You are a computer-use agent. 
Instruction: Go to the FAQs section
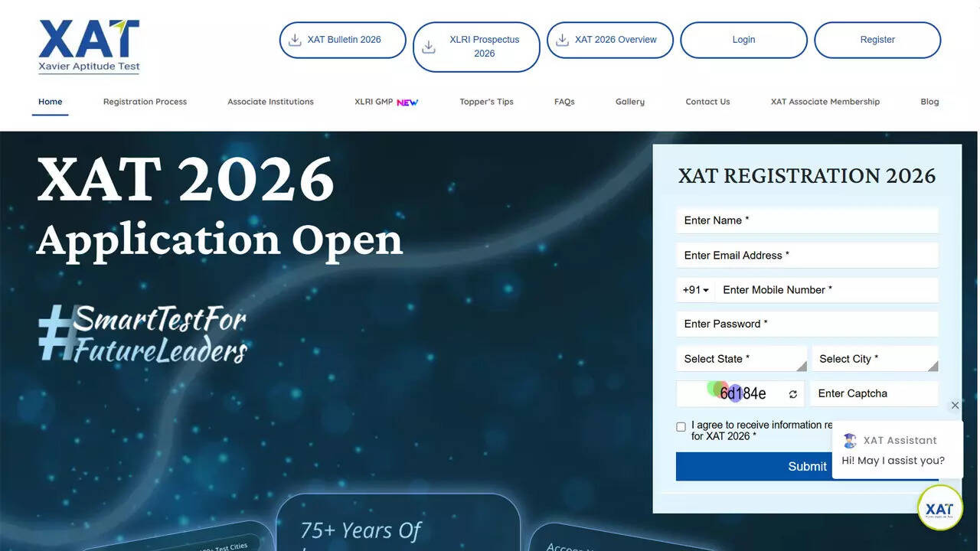coord(564,101)
